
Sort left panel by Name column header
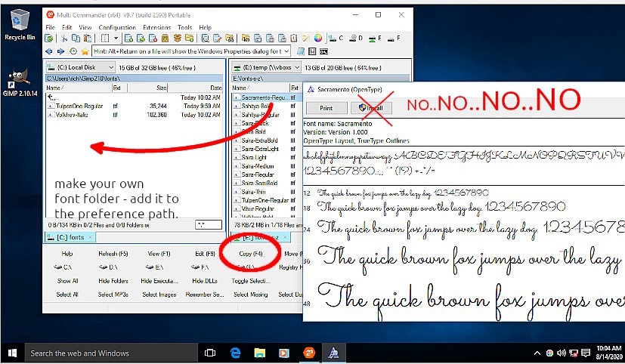tap(79, 88)
